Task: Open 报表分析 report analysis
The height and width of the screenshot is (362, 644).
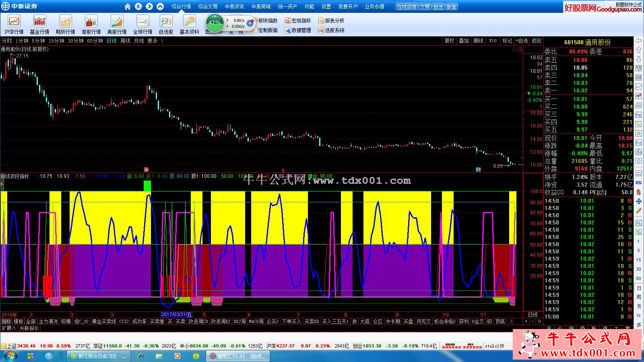Action: (x=331, y=21)
